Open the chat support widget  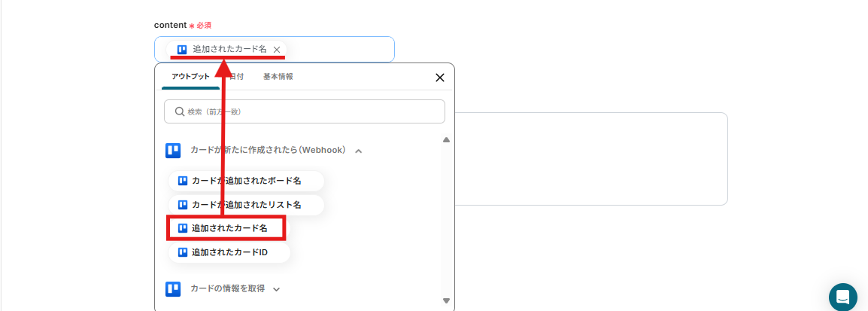[x=843, y=297]
